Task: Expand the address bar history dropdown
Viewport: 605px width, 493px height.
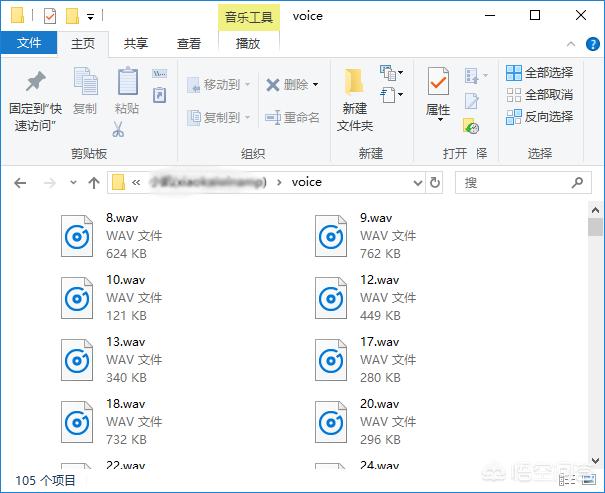Action: click(x=416, y=183)
